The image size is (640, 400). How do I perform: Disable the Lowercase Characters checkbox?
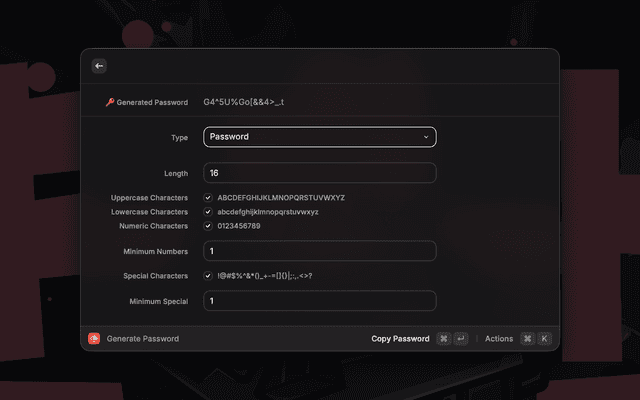coord(208,212)
